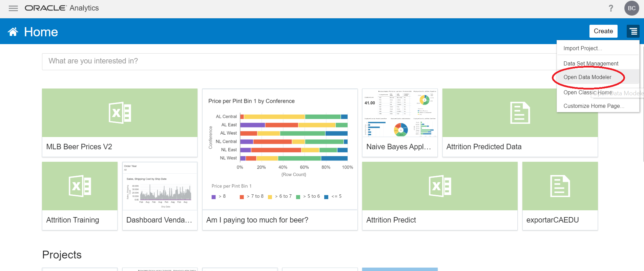Click the 'Home' page title
Image resolution: width=644 pixels, height=271 pixels.
click(x=41, y=32)
